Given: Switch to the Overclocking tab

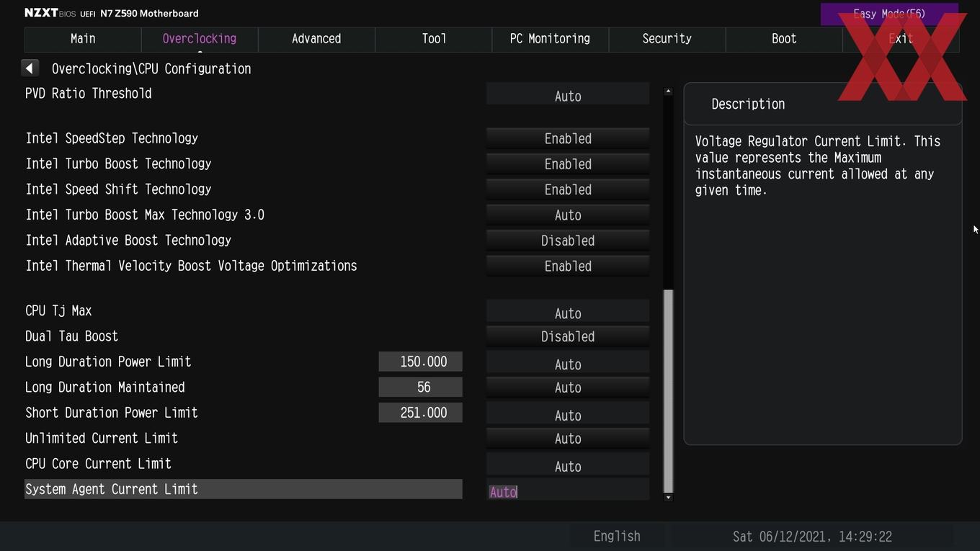Looking at the screenshot, I should coord(200,39).
